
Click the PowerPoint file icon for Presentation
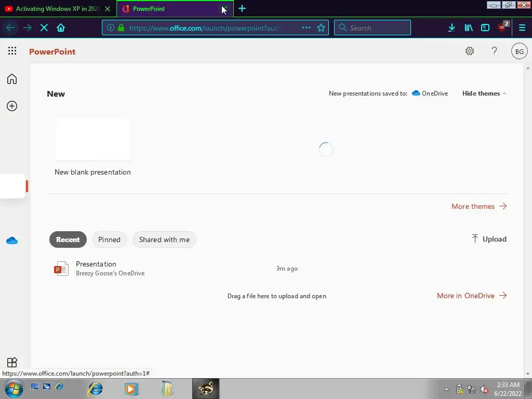tap(61, 269)
